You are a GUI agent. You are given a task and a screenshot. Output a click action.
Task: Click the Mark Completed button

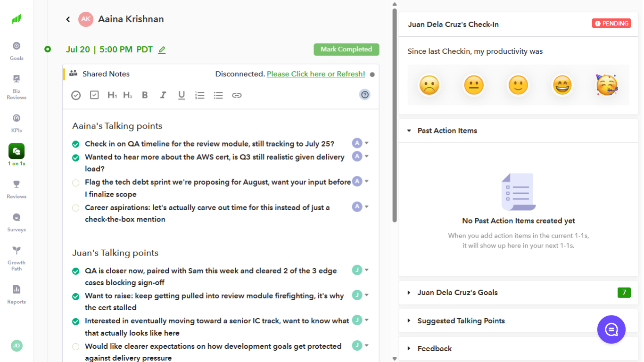click(347, 49)
